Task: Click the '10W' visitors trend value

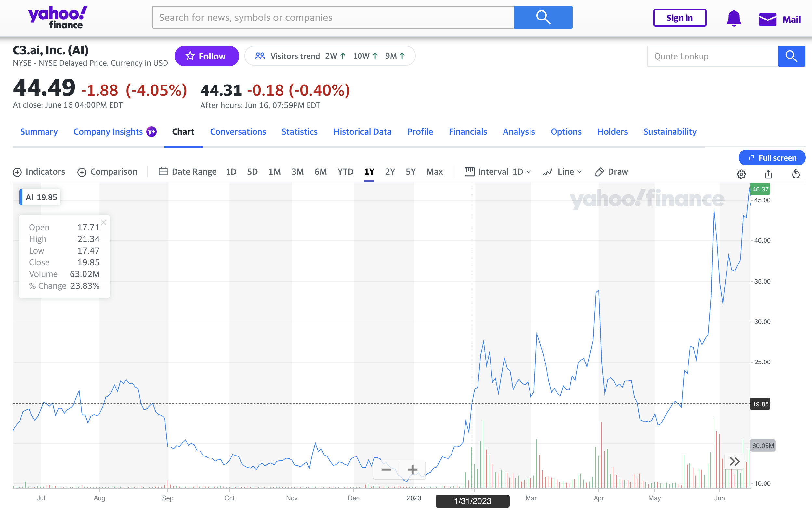Action: (365, 56)
